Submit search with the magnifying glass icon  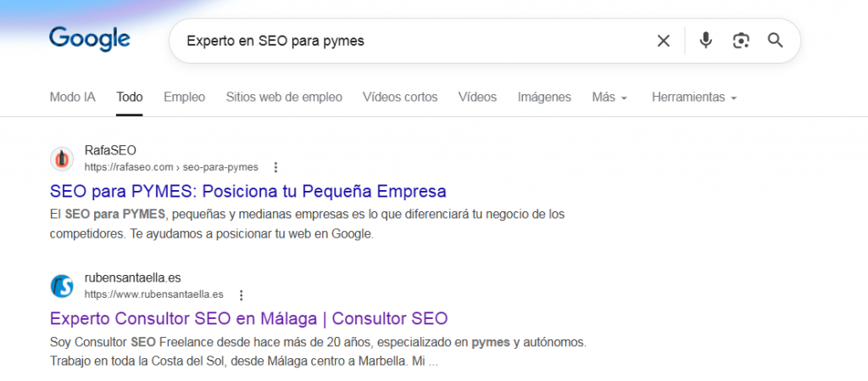776,41
